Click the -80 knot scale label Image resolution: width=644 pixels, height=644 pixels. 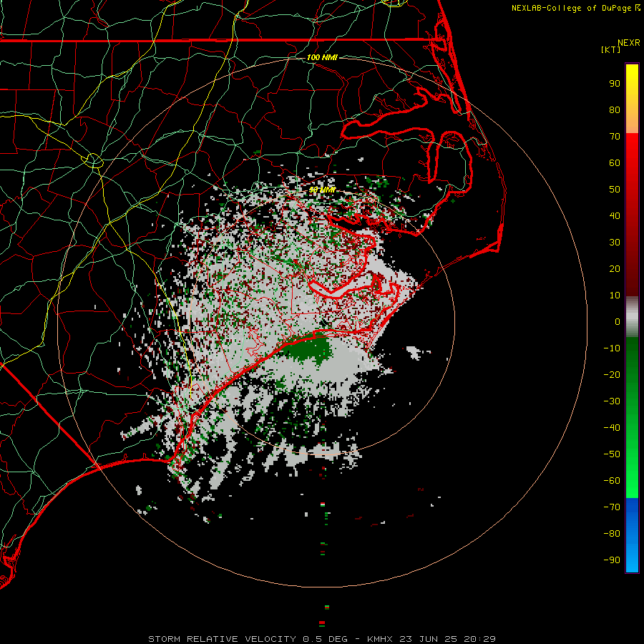pos(612,534)
